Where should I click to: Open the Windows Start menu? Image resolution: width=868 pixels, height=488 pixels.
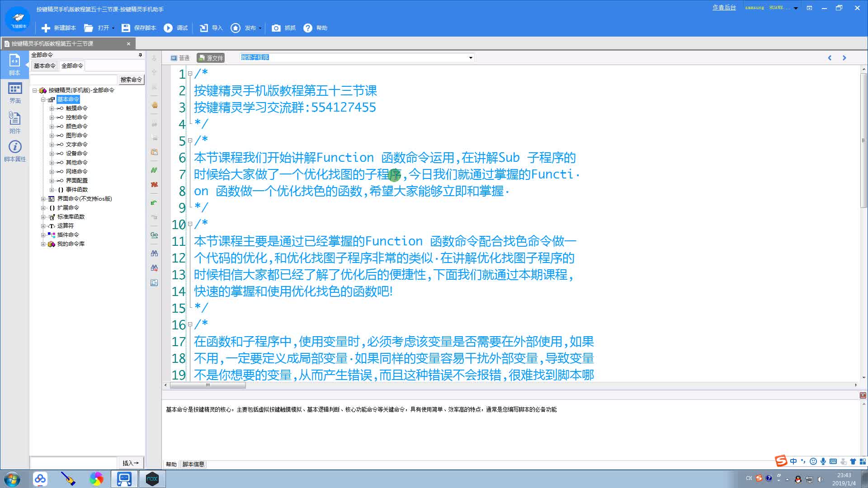pos(12,479)
